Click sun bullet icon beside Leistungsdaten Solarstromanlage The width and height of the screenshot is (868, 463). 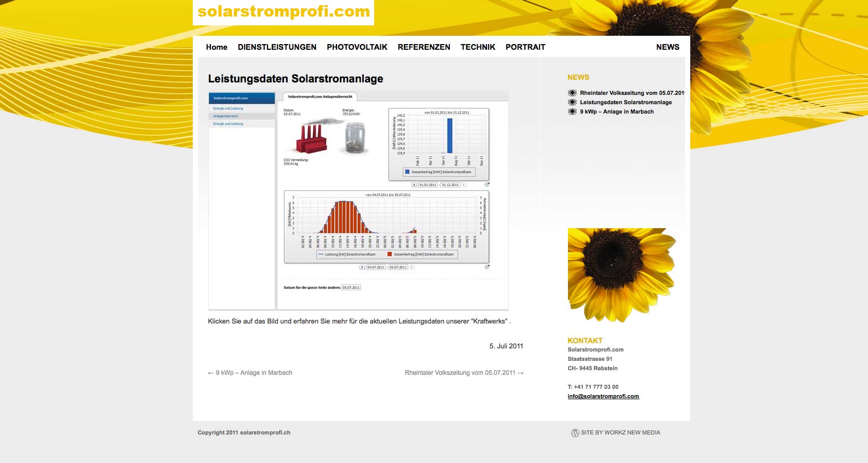point(572,103)
